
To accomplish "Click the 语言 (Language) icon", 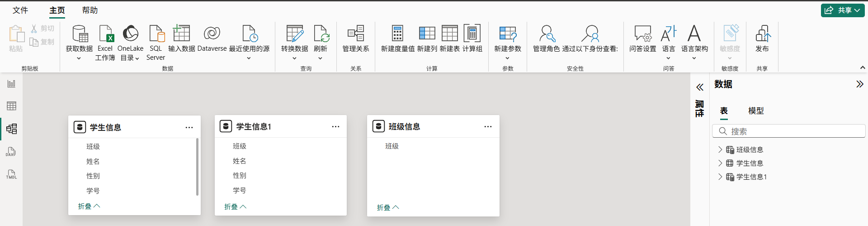I will (669, 34).
